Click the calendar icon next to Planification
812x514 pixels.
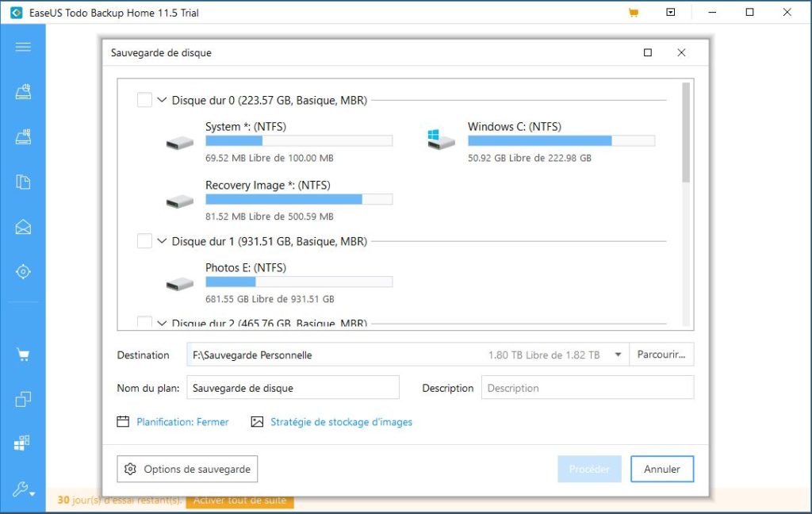123,421
